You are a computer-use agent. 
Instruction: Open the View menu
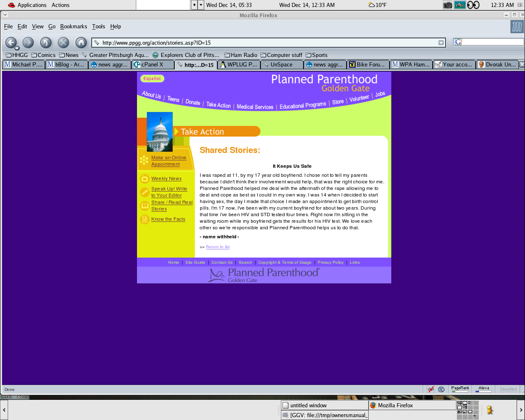[38, 26]
